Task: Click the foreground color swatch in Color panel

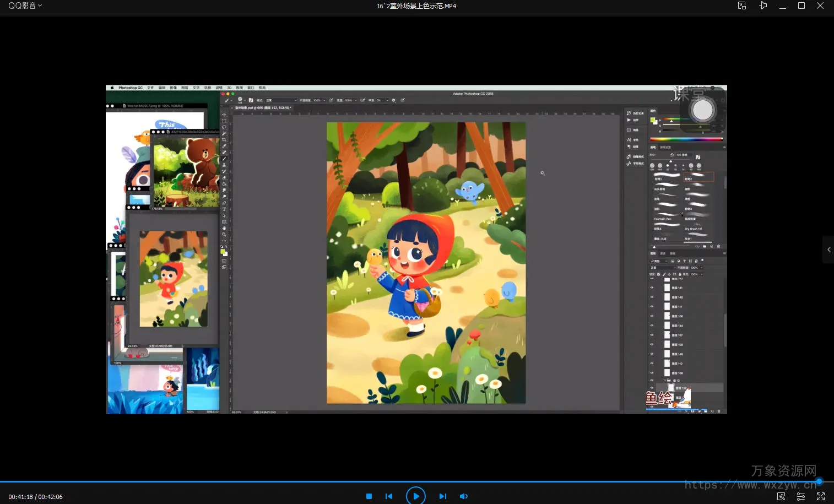Action: [653, 120]
